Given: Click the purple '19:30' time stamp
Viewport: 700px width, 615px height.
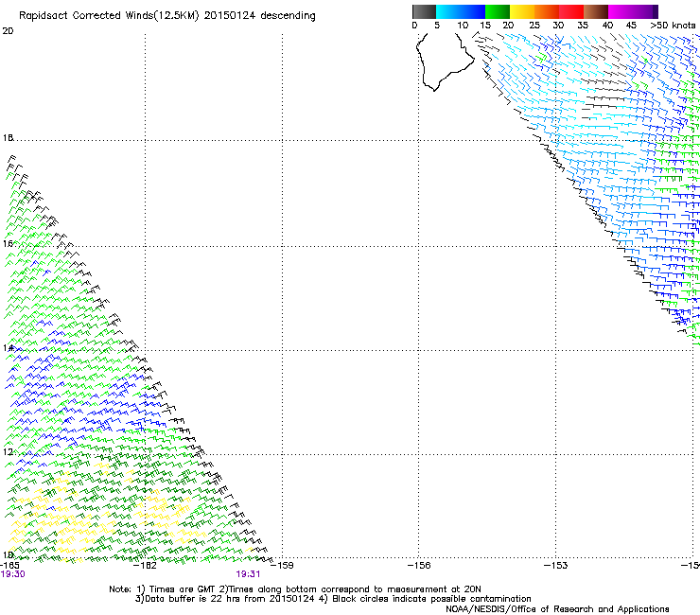Looking at the screenshot, I should point(12,574).
